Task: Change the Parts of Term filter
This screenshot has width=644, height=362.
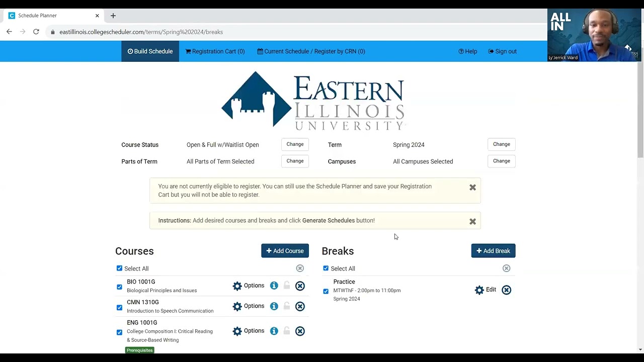Action: pyautogui.click(x=295, y=161)
